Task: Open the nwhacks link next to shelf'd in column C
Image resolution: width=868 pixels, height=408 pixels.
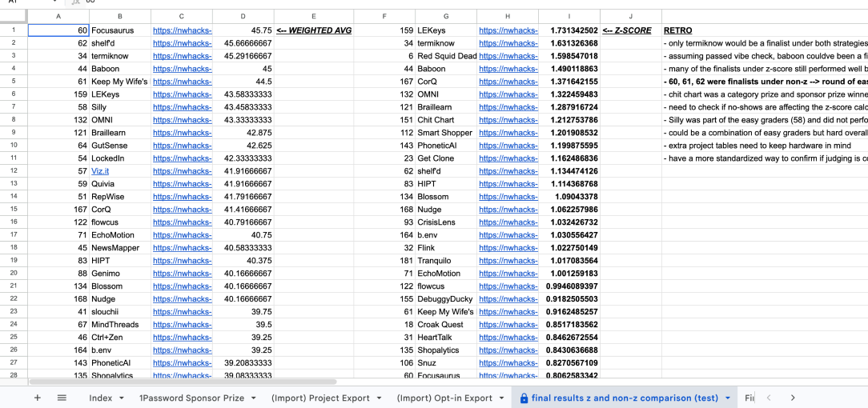Action: [182, 43]
